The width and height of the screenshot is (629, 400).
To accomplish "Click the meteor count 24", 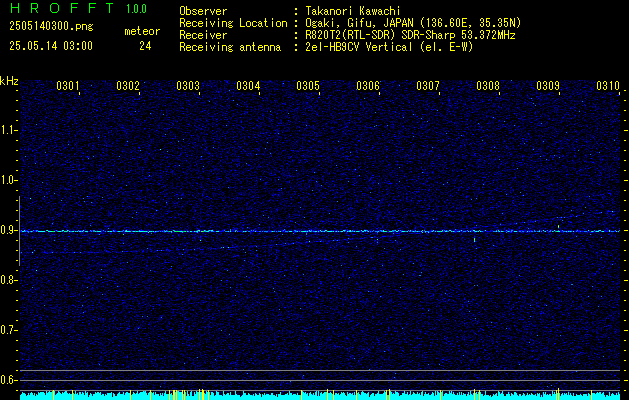I will [145, 46].
